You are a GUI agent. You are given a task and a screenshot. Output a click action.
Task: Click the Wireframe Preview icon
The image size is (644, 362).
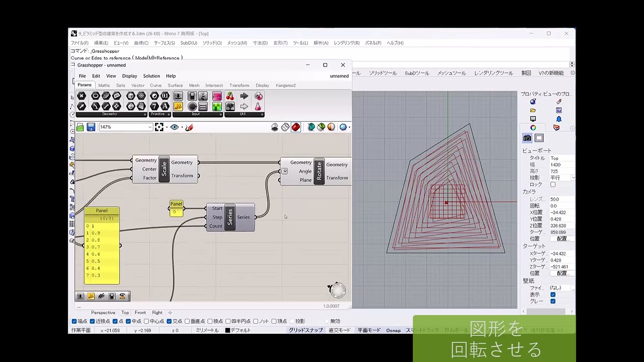285,127
